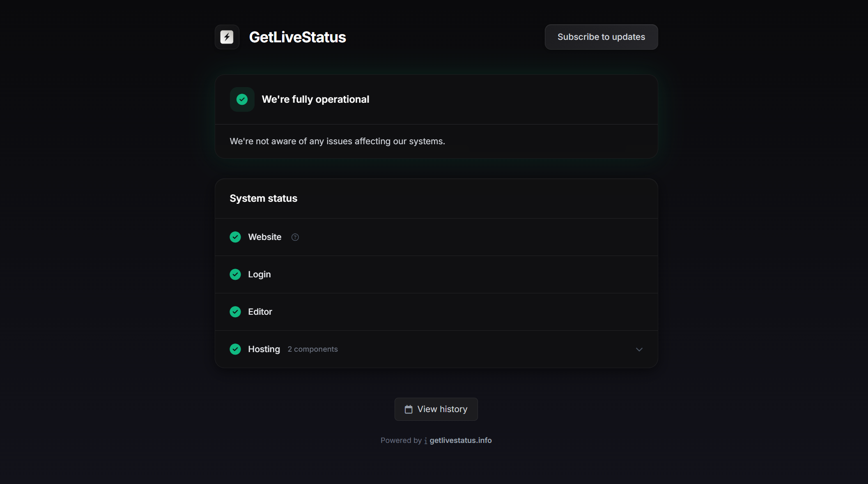Follow the getlivestatus.info link

(x=460, y=440)
